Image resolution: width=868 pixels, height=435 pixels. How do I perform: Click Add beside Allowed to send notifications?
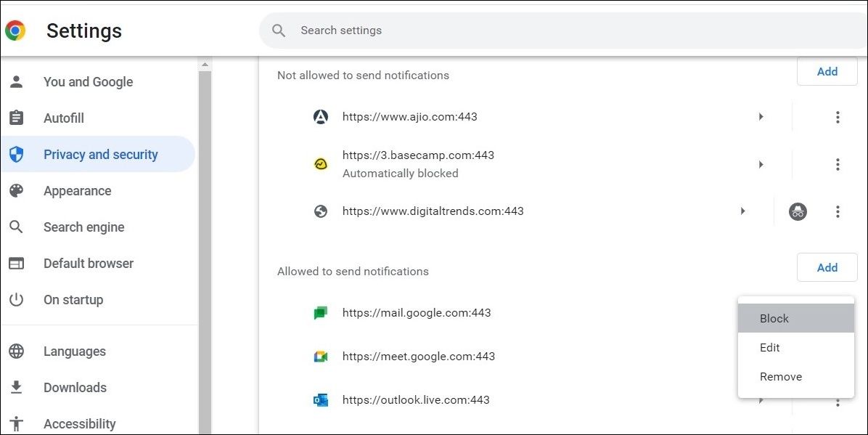(827, 267)
